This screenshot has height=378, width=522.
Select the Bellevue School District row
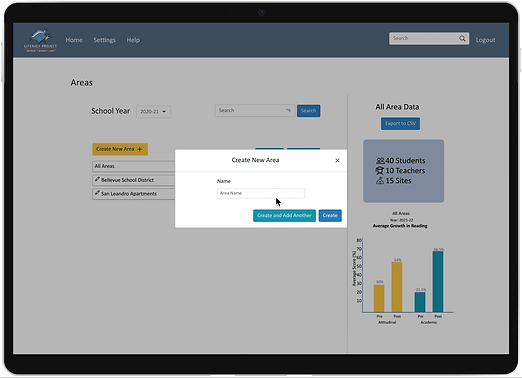pyautogui.click(x=134, y=180)
